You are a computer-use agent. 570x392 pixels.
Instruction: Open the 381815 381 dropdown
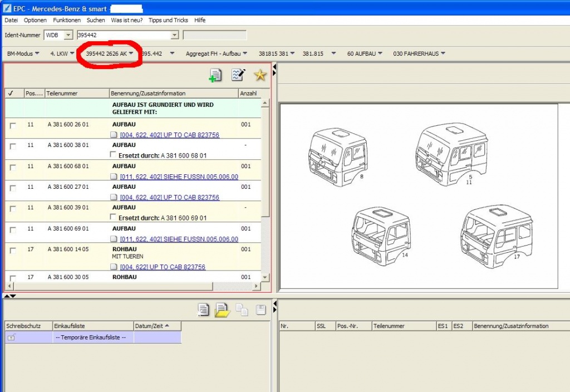coord(276,54)
